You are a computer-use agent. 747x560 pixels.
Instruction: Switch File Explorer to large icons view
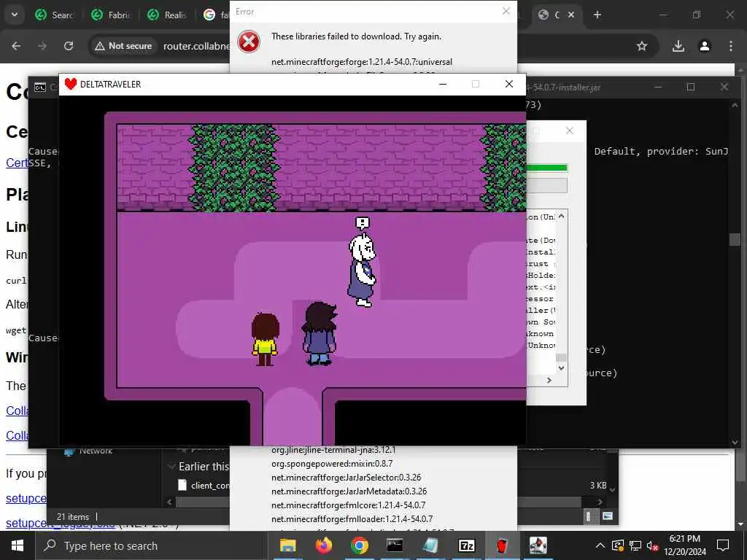tap(608, 516)
